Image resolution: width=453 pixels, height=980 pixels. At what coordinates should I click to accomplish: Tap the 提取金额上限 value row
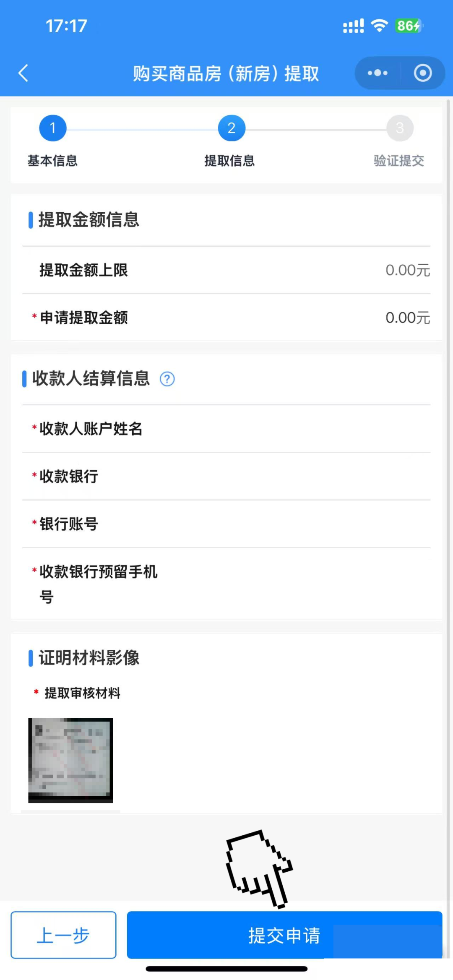click(226, 270)
